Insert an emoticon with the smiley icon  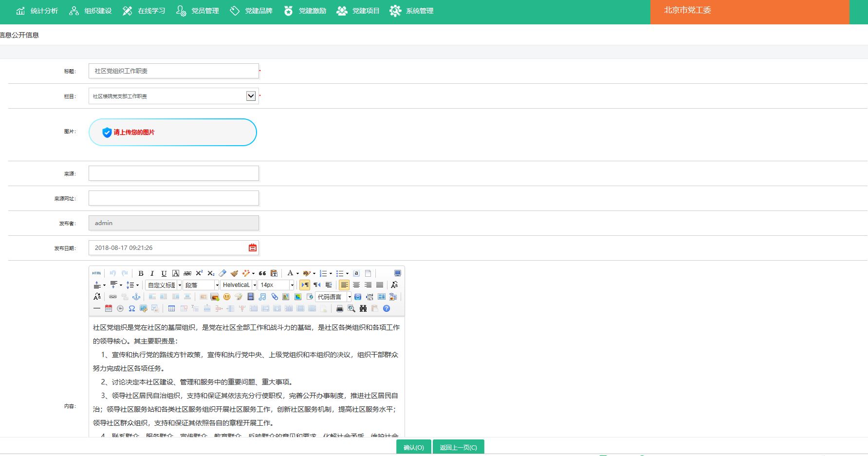tap(226, 297)
